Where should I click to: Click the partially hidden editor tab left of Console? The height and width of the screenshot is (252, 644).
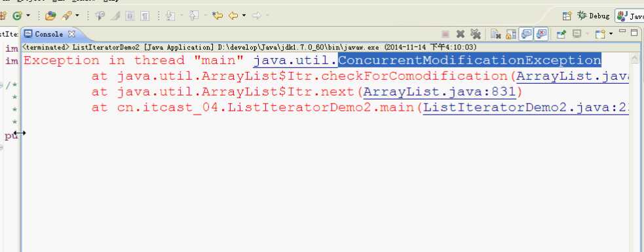(9, 34)
